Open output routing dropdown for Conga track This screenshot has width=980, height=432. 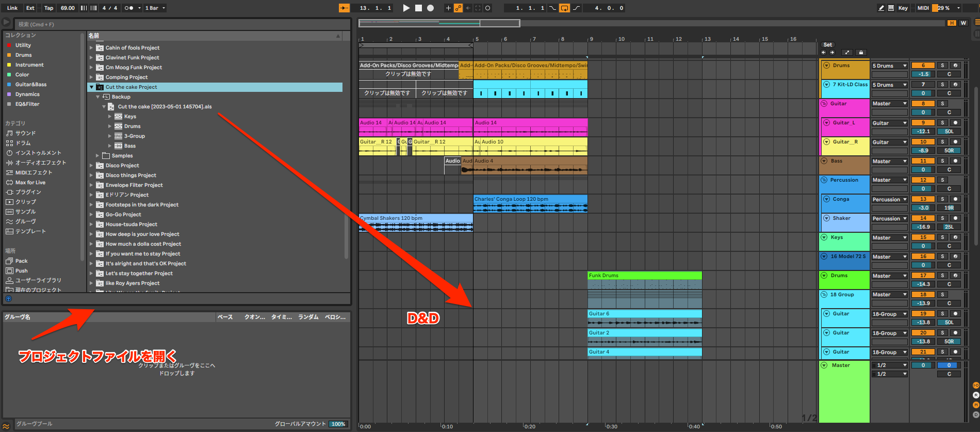tap(889, 200)
